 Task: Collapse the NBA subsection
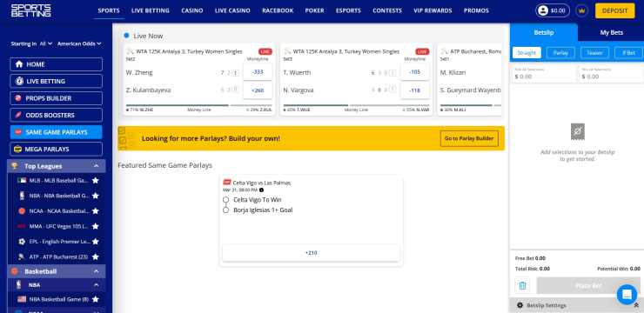pyautogui.click(x=96, y=284)
